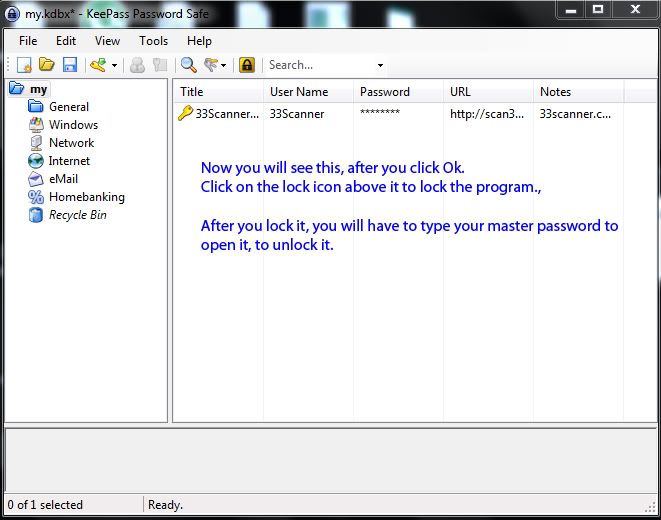The image size is (661, 520).
Task: Click the eMail envelope icon
Action: point(36,179)
